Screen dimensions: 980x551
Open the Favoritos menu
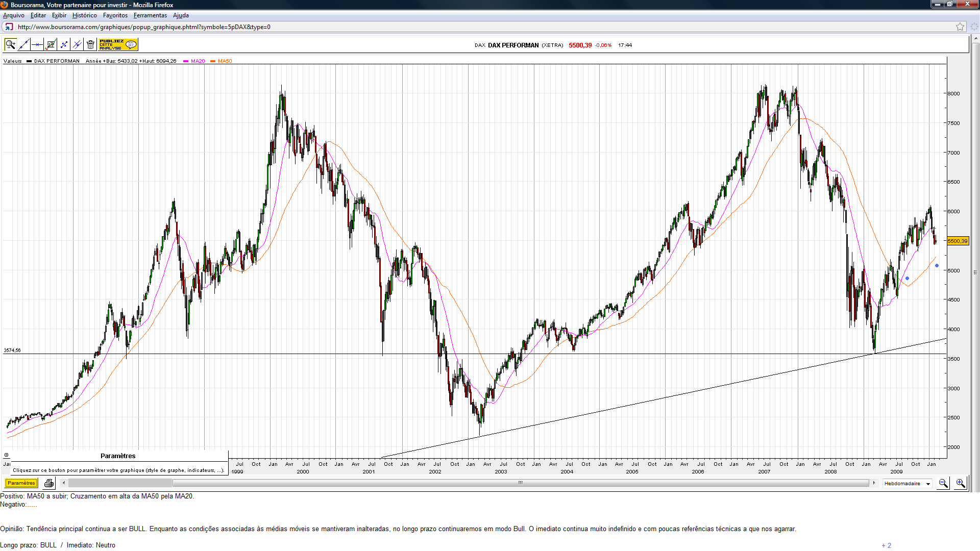click(x=115, y=15)
